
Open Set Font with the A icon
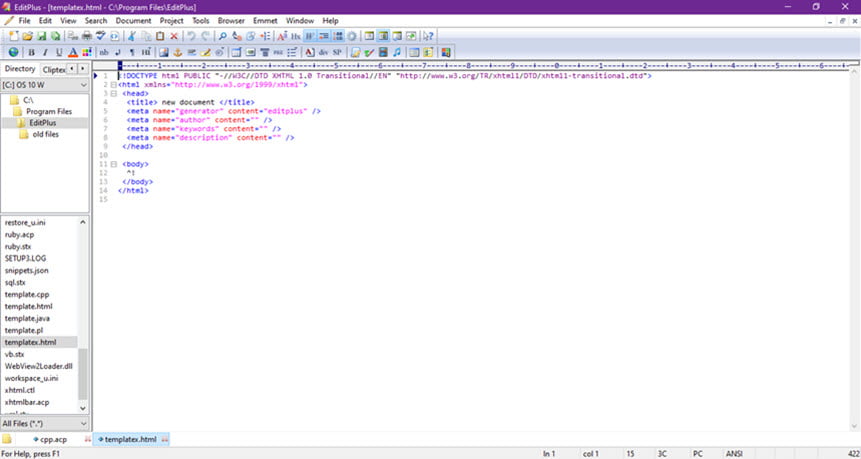click(x=282, y=36)
